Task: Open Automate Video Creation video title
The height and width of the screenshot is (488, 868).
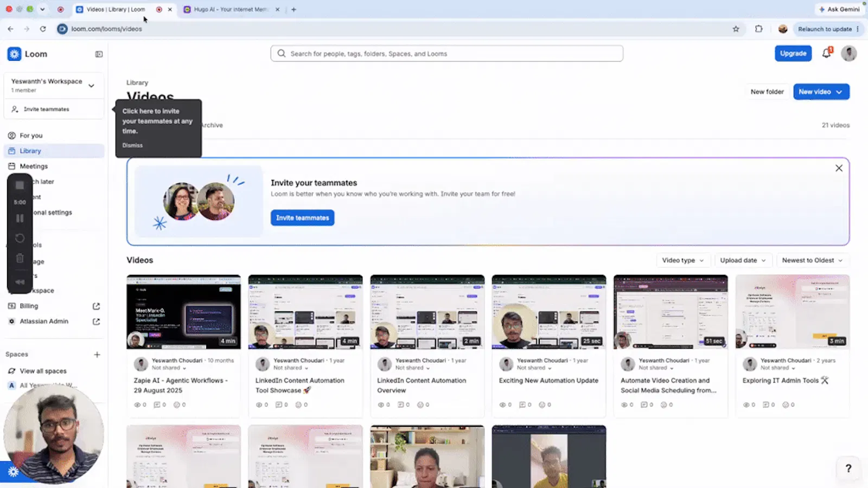Action: pyautogui.click(x=668, y=386)
